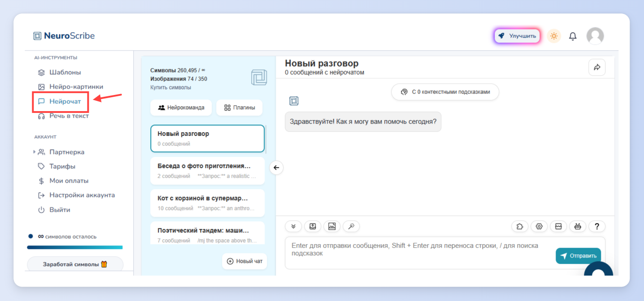Click the greeting message bubble

363,121
